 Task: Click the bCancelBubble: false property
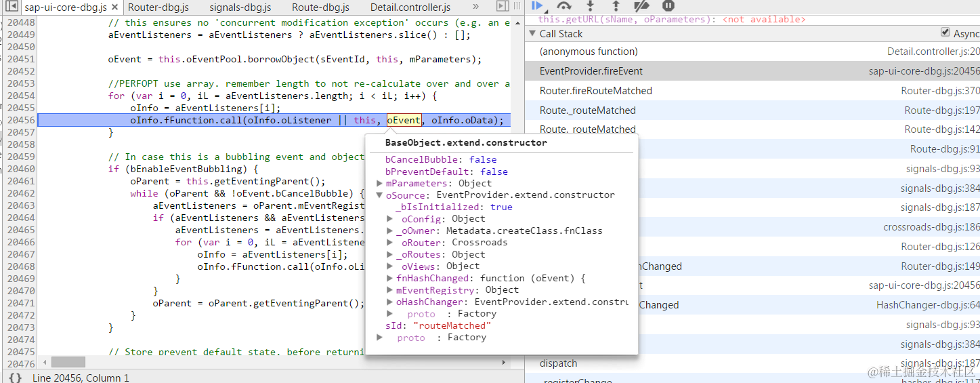click(x=441, y=160)
